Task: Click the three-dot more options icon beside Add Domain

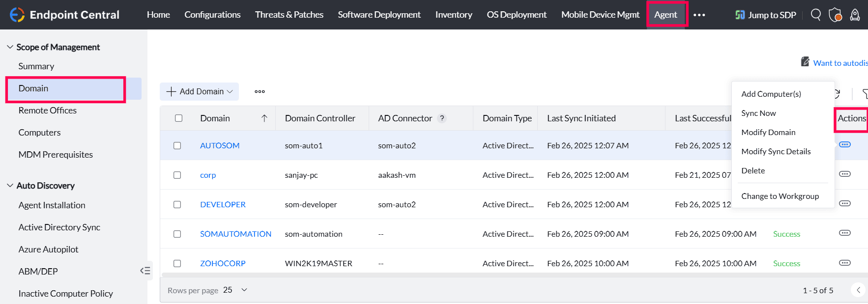Action: click(260, 91)
